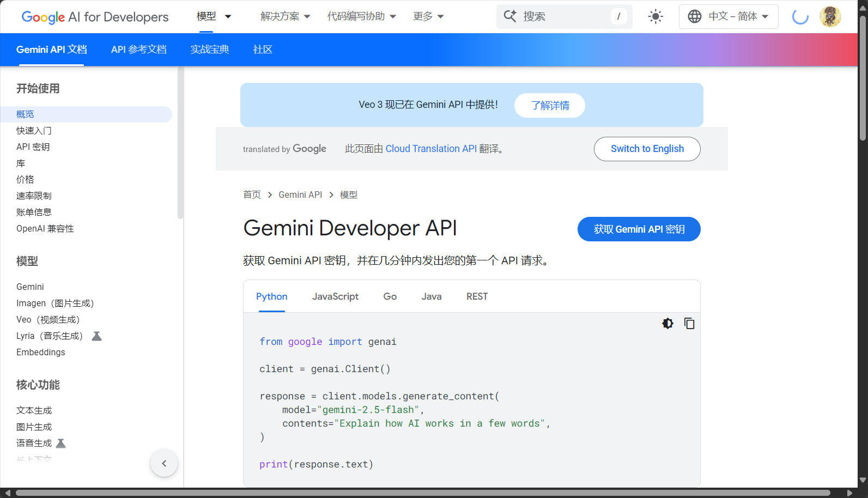
Task: Open Imagen（图片生成）sidebar item
Action: (55, 303)
